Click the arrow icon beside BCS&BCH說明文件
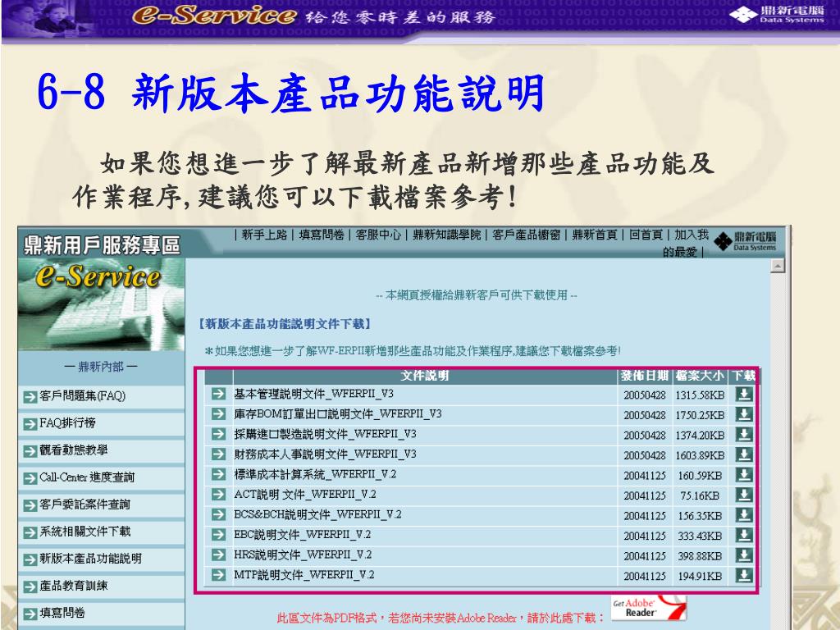The width and height of the screenshot is (840, 630). [x=218, y=515]
